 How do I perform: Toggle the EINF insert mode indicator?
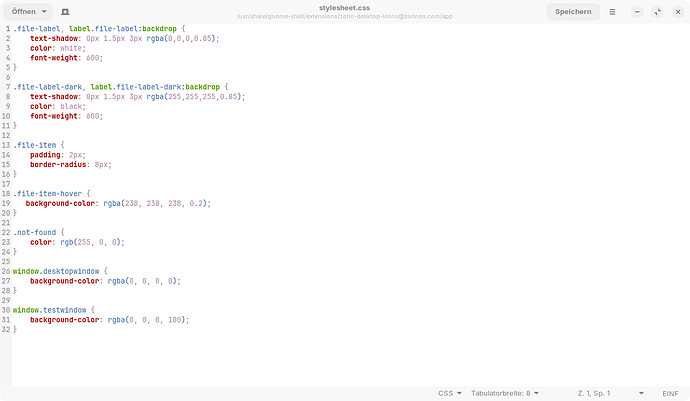pos(670,393)
